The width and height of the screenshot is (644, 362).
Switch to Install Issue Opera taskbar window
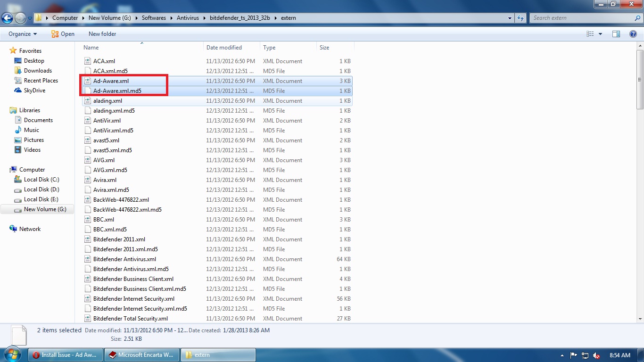[x=65, y=355]
